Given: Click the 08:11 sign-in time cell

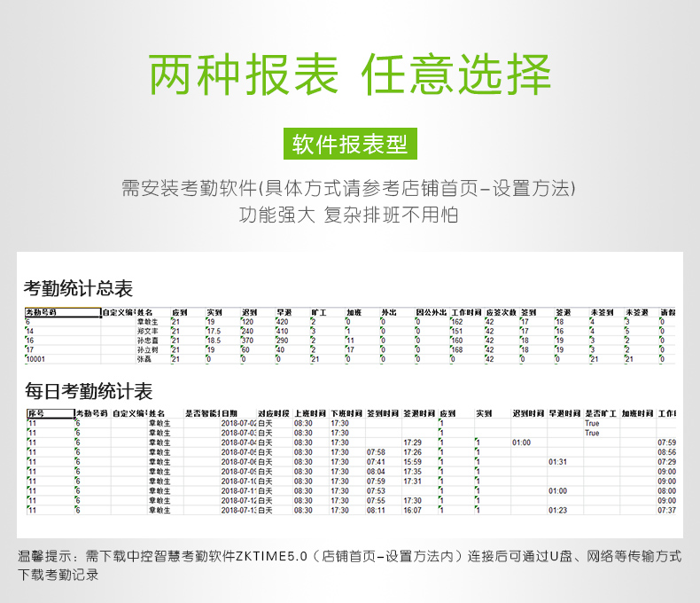Looking at the screenshot, I should 376,510.
